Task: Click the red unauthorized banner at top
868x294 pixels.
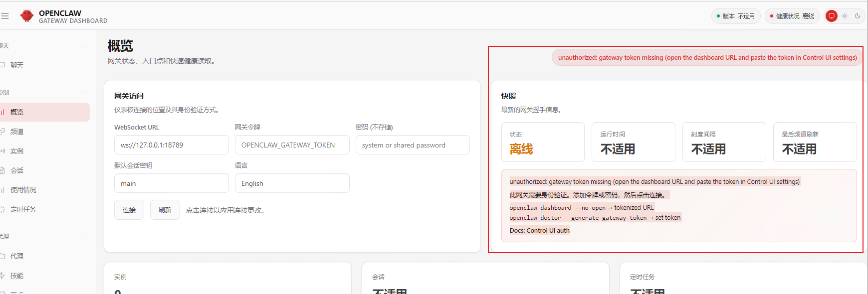Action: click(x=707, y=58)
